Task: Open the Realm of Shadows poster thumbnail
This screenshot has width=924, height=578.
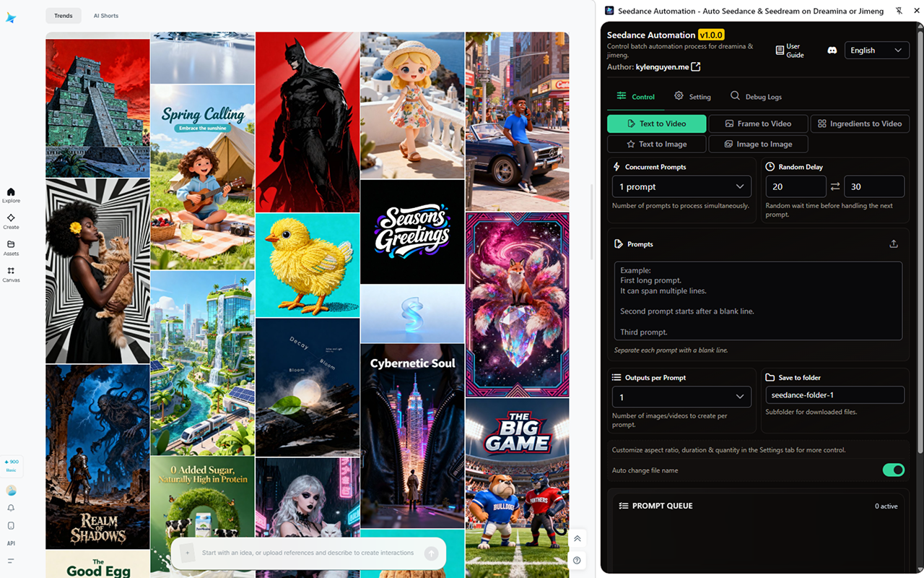Action: (97, 457)
